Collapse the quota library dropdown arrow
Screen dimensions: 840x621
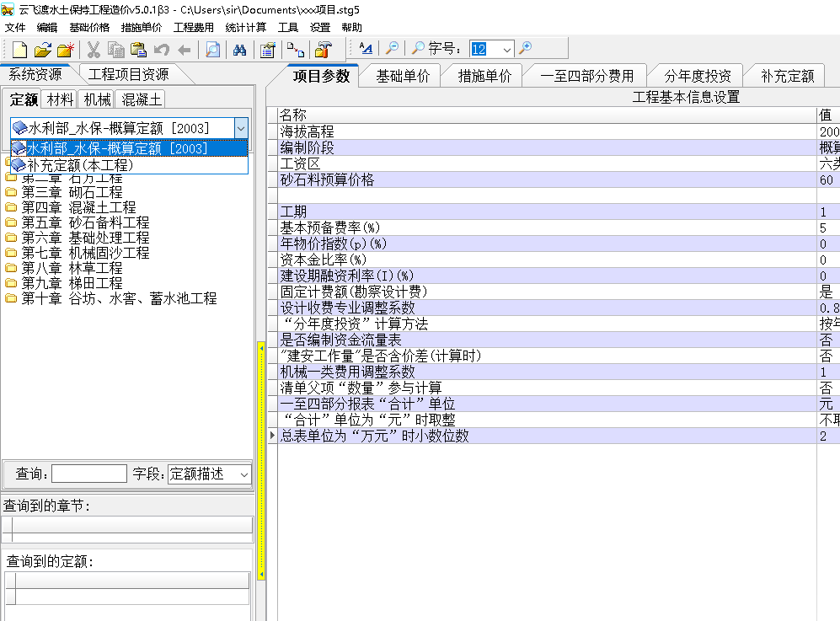241,128
